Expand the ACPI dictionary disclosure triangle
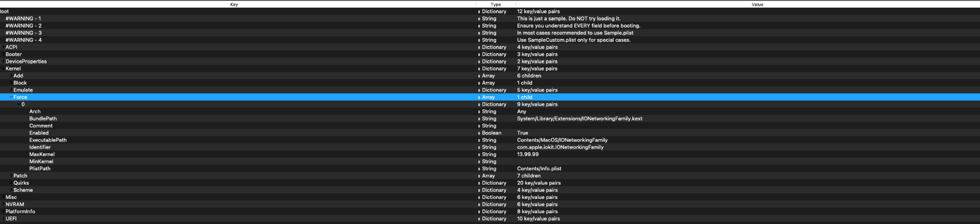980x224 pixels. (3, 47)
